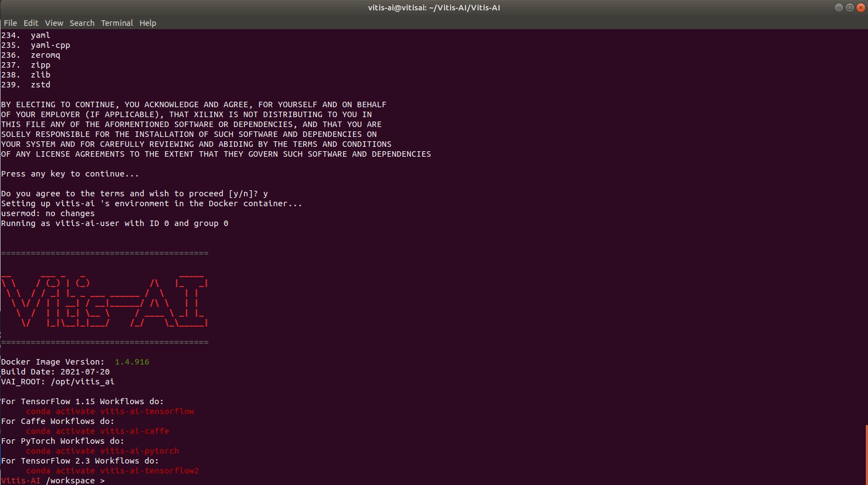Click the conda activate vitis-ai-caffe command

97,431
